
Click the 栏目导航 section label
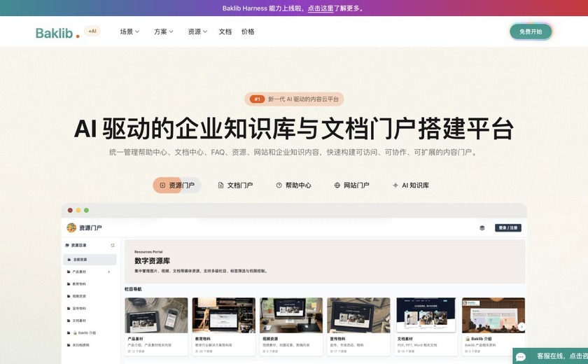point(133,289)
